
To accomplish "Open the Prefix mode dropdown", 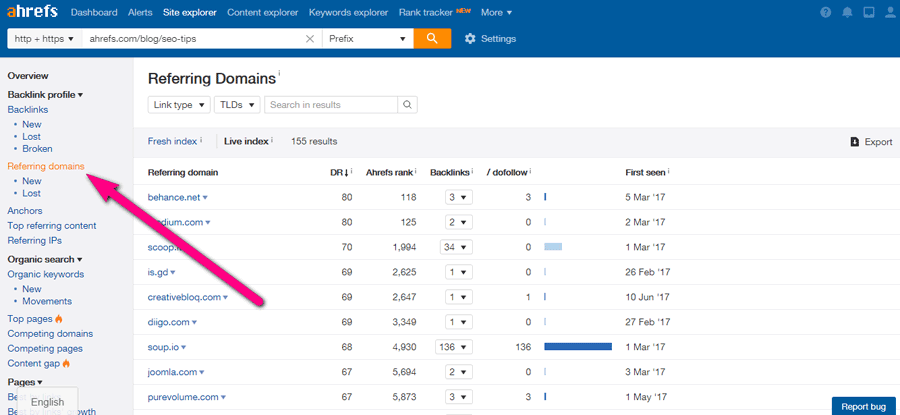I will pyautogui.click(x=367, y=38).
